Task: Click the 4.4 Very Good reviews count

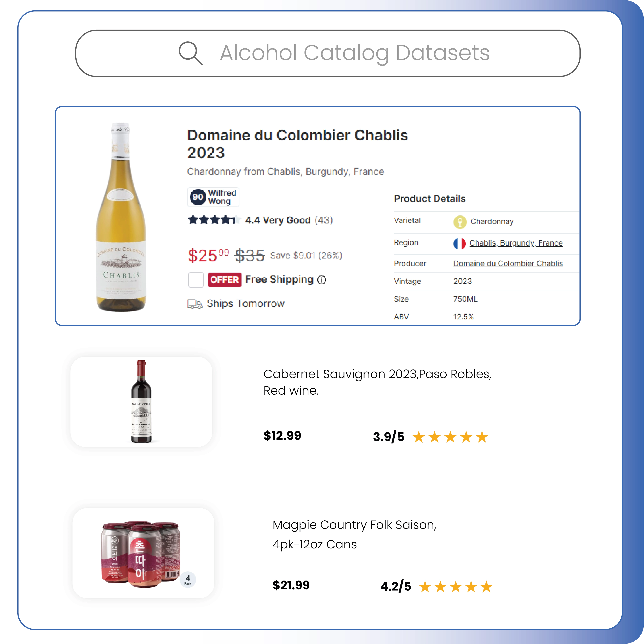Action: pos(323,220)
